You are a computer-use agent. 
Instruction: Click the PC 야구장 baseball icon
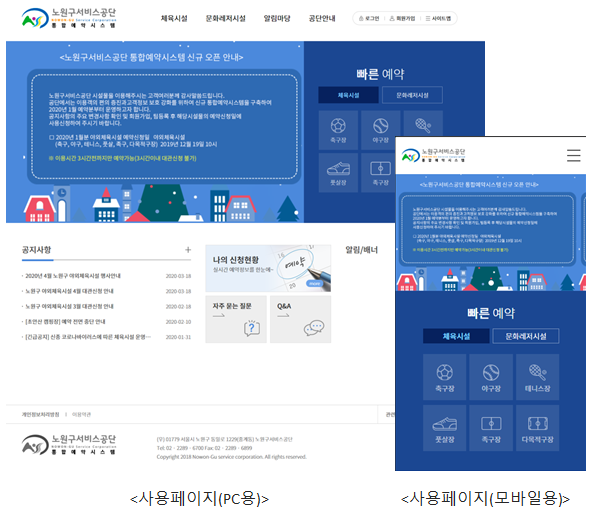click(380, 130)
